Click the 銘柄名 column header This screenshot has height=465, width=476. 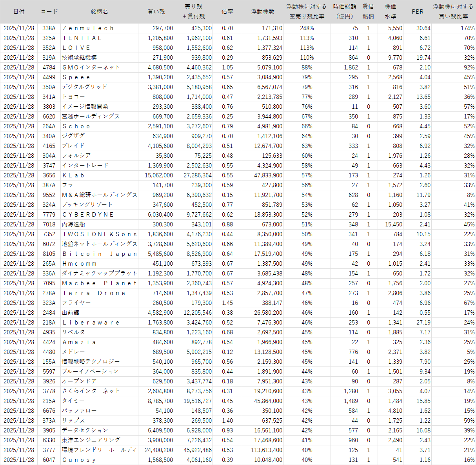99,12
